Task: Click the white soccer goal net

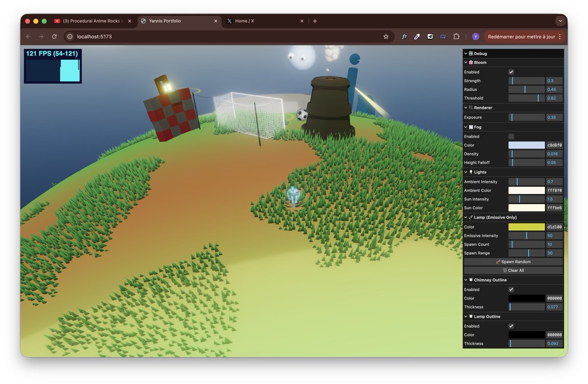Action: [x=249, y=114]
